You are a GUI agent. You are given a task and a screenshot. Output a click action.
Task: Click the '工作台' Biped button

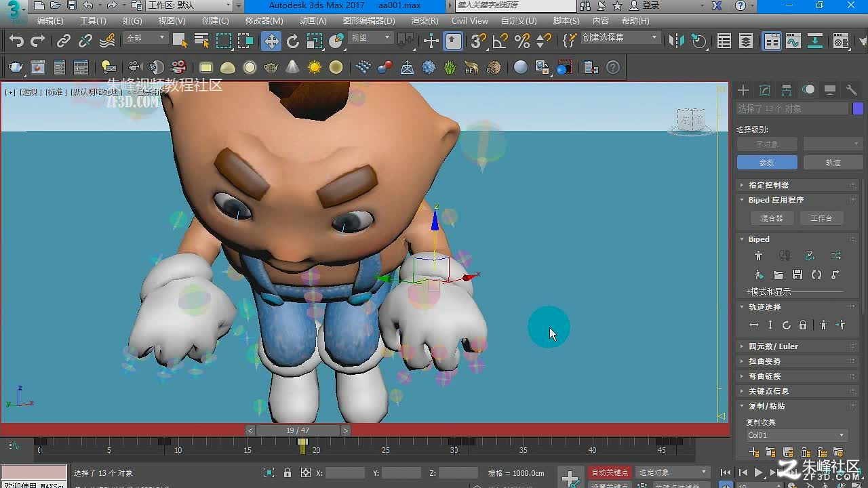pyautogui.click(x=821, y=218)
